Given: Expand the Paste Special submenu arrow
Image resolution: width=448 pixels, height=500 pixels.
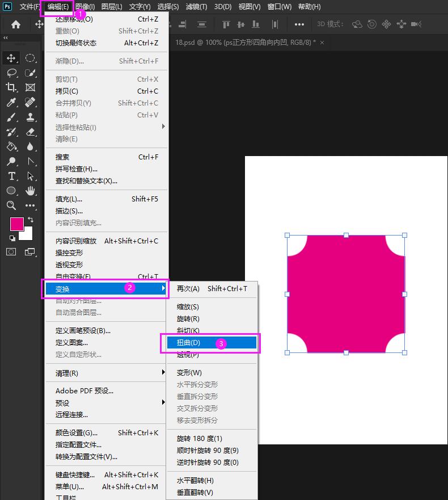Looking at the screenshot, I should [163, 127].
